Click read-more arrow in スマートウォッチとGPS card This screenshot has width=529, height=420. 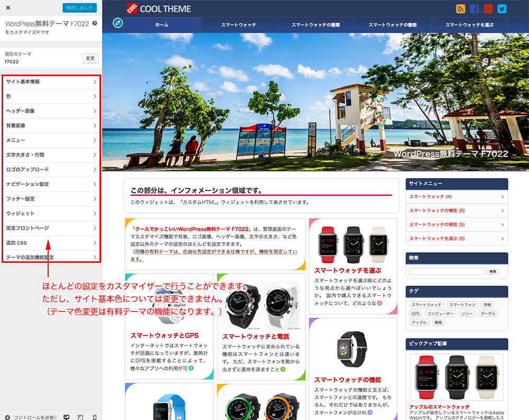[191, 368]
